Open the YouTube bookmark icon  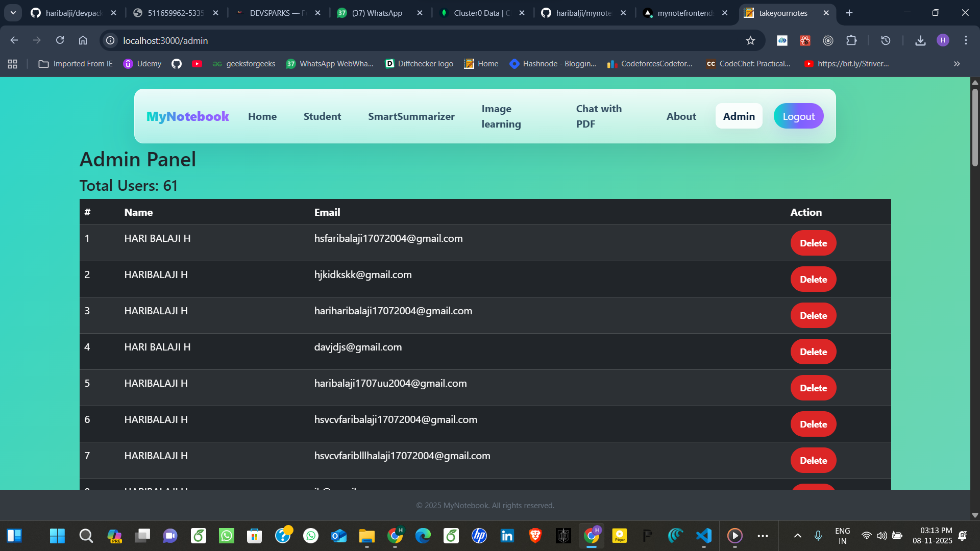197,64
